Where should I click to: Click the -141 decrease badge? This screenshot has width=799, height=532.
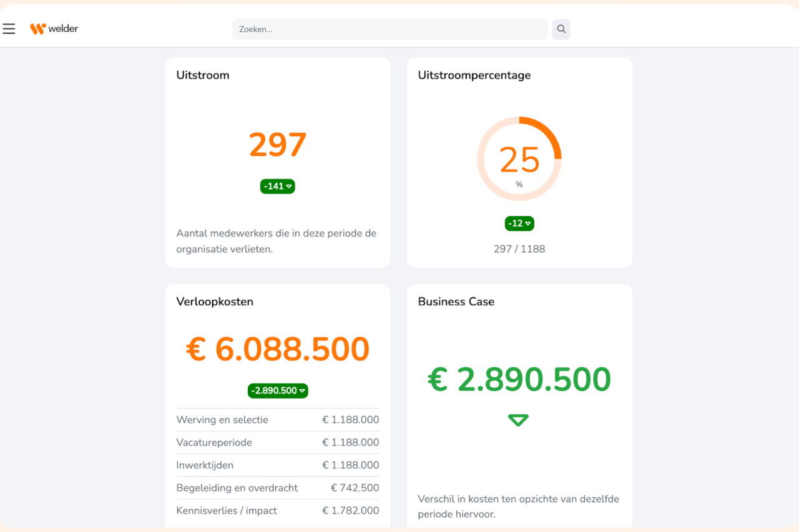[278, 186]
